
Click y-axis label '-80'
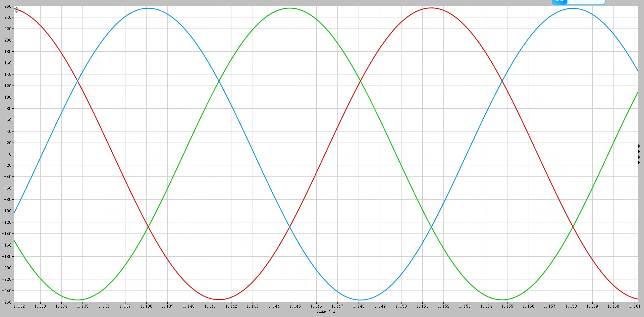click(x=8, y=200)
